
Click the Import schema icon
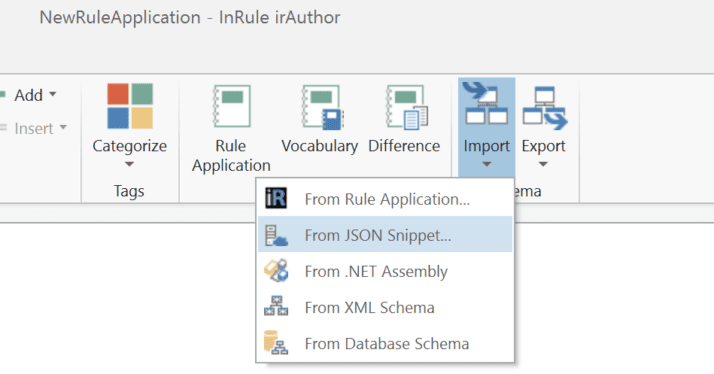(x=486, y=103)
